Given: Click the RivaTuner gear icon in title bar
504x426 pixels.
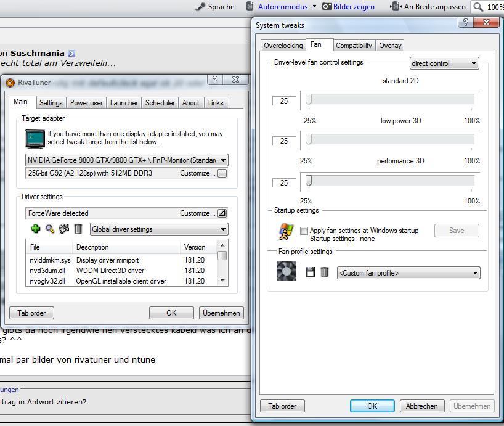Looking at the screenshot, I should point(10,83).
